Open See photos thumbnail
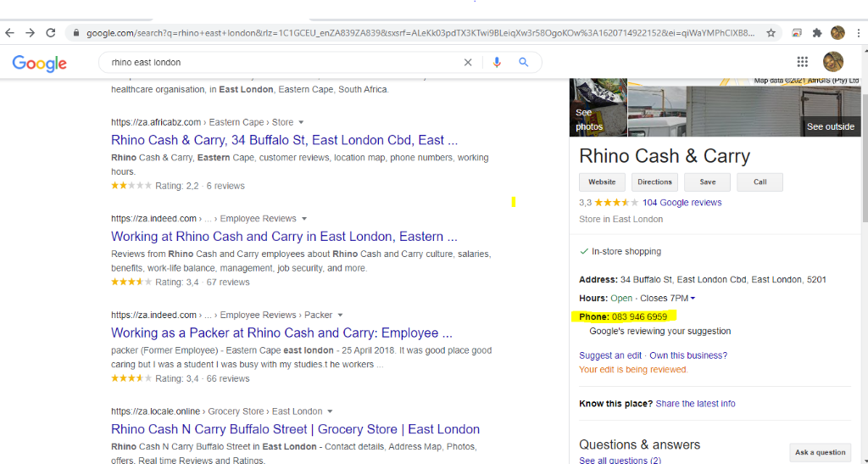868x464 pixels. click(x=598, y=108)
